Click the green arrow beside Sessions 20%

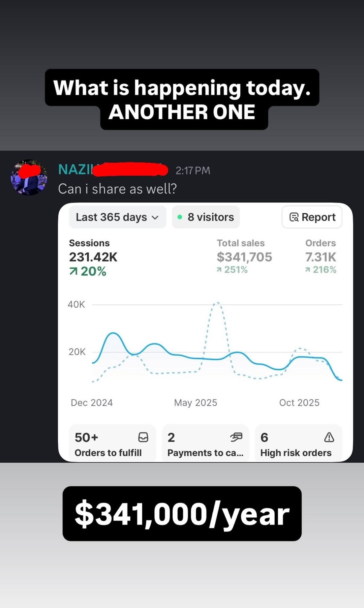(x=73, y=271)
